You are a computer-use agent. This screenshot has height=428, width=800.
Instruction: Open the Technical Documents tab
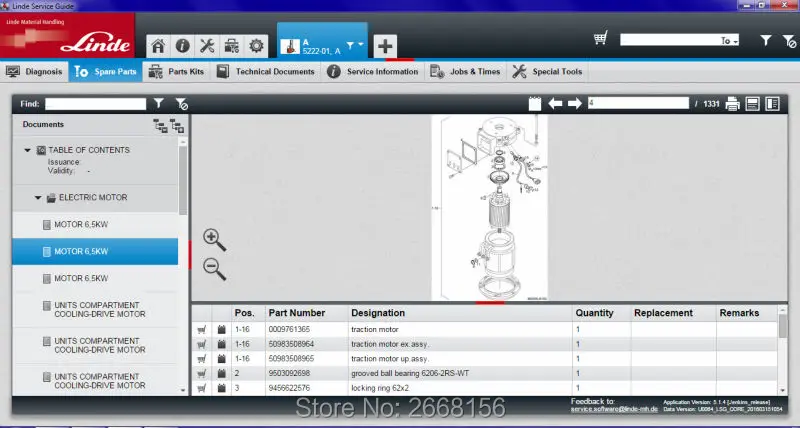265,72
